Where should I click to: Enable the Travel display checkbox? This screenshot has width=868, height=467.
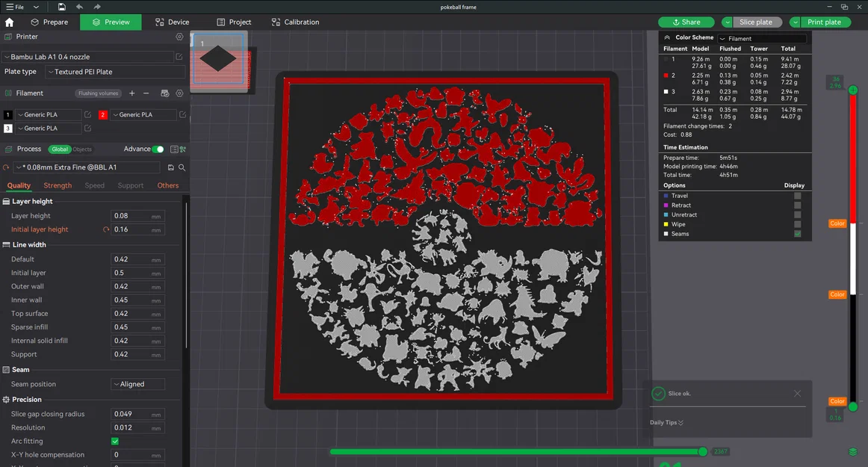click(798, 196)
